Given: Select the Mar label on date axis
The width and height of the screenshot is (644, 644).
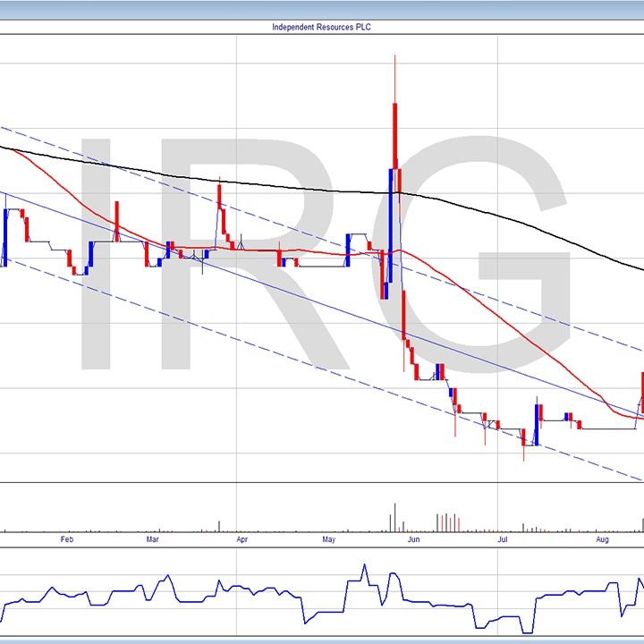Looking at the screenshot, I should (x=153, y=539).
